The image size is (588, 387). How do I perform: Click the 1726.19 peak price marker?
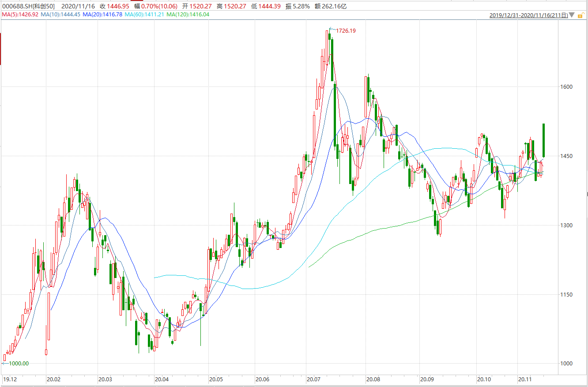pyautogui.click(x=346, y=31)
